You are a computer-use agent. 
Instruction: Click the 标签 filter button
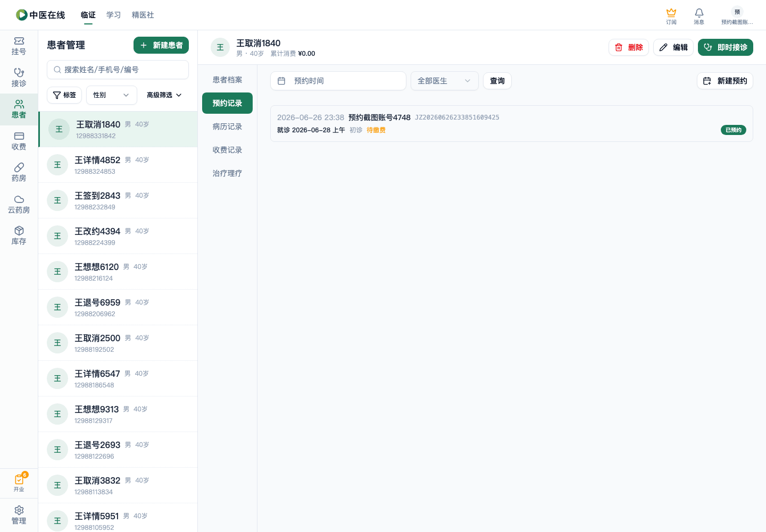point(64,95)
